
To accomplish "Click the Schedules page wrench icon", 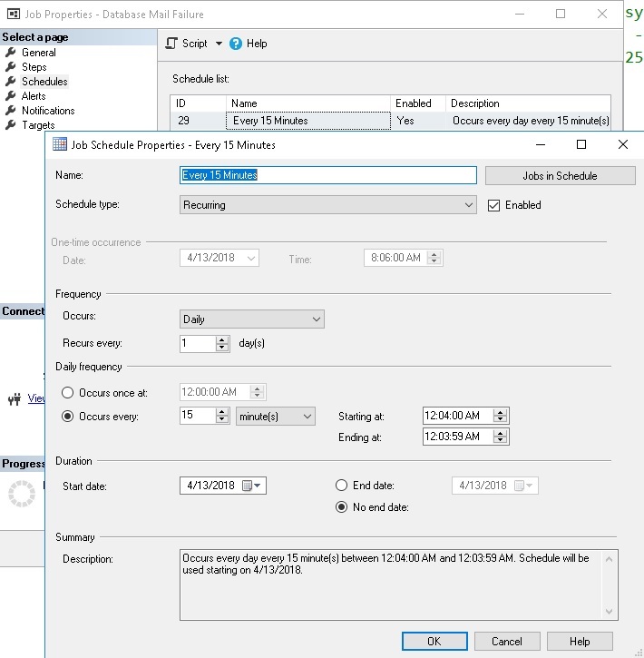I will [x=11, y=82].
